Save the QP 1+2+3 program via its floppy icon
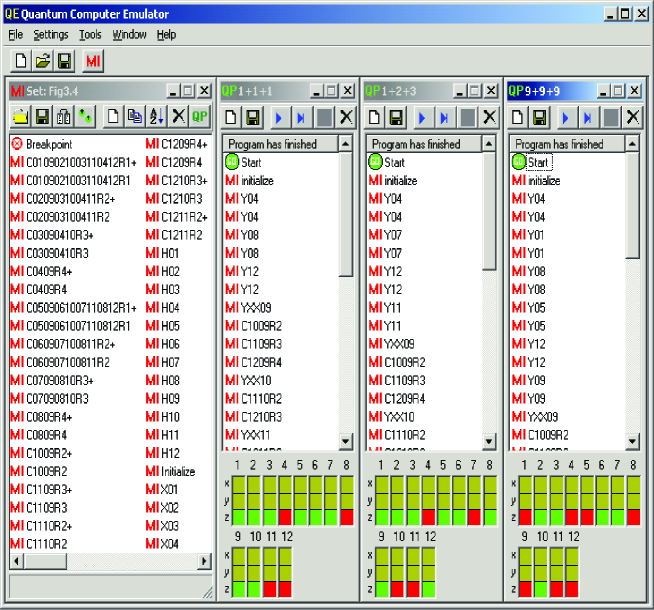This screenshot has width=654, height=610. [397, 118]
